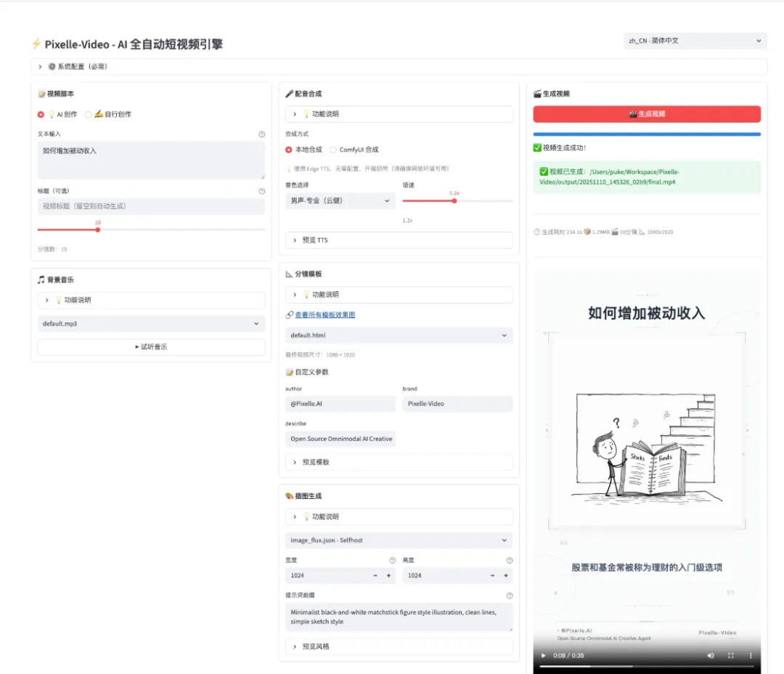Open the default.html template dropdown
Screen dimensions: 784x674
coord(399,336)
